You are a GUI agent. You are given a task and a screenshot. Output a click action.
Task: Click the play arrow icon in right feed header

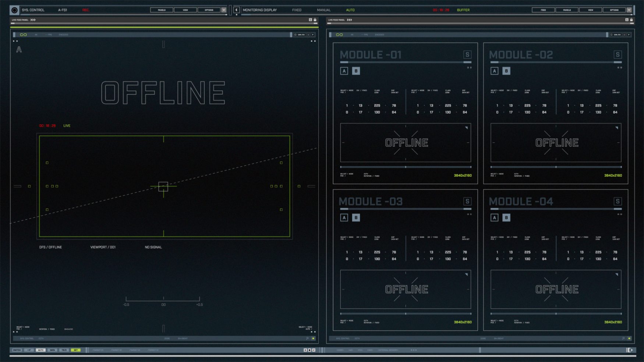[629, 35]
